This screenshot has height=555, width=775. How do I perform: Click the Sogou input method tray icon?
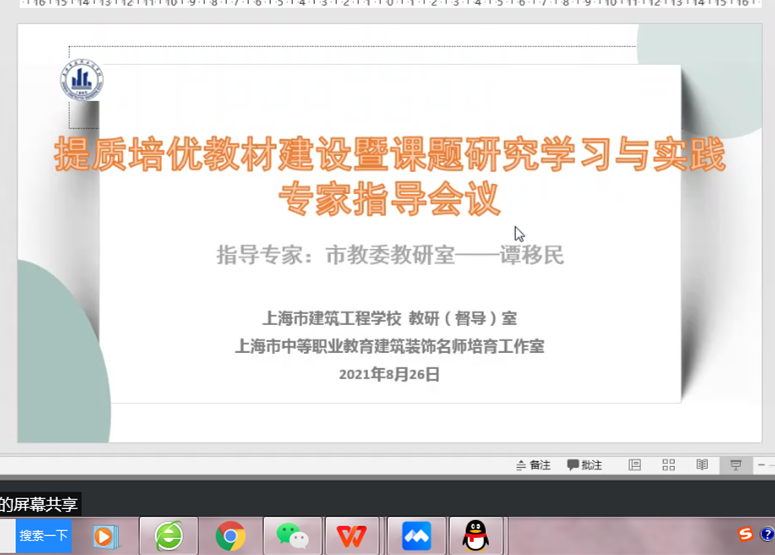[745, 534]
